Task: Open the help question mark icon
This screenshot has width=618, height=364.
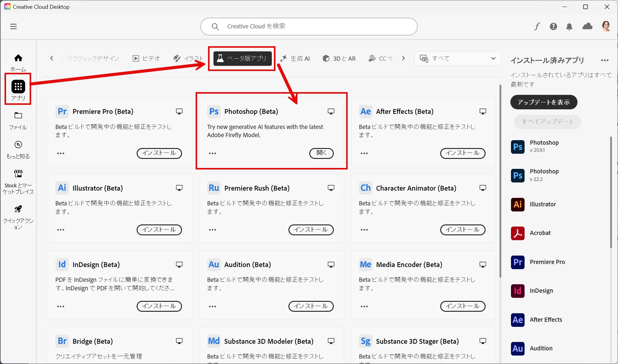Action: point(553,27)
